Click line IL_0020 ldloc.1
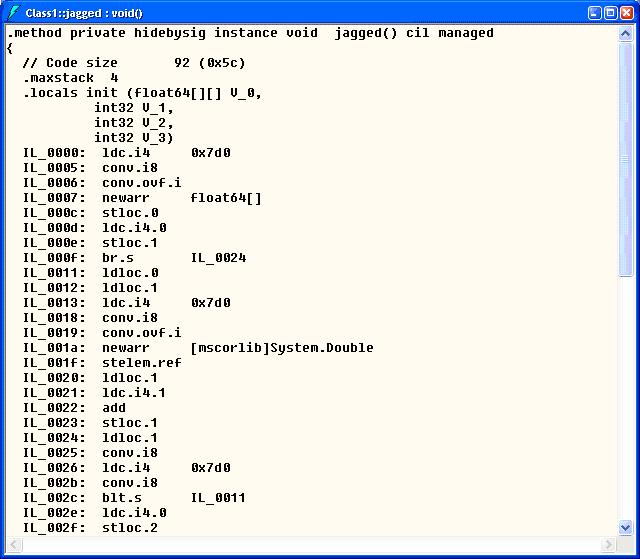The width and height of the screenshot is (640, 559). [90, 378]
